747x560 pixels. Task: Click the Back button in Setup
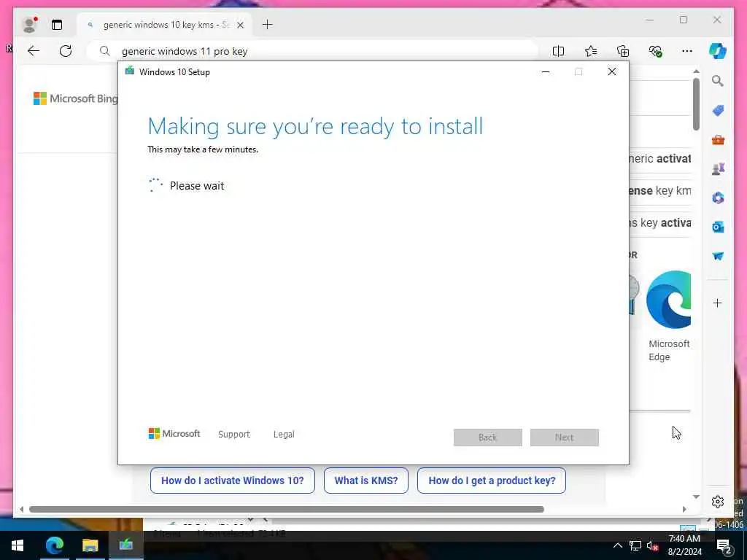(x=488, y=437)
